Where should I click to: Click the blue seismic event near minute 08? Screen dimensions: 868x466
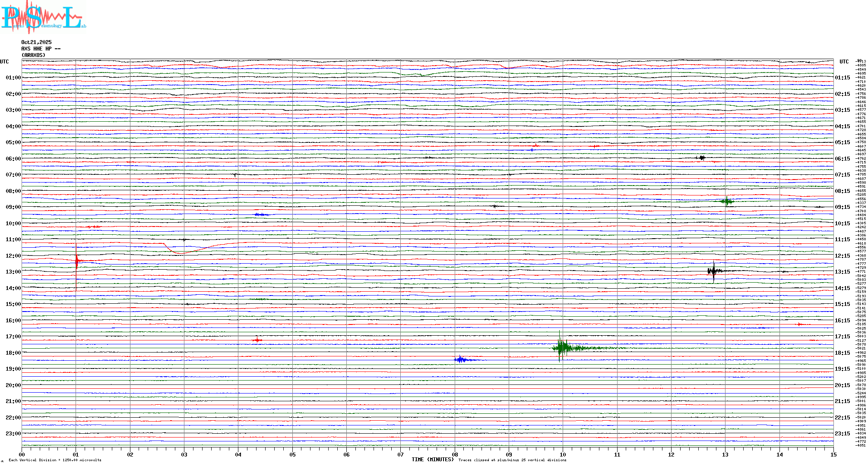click(x=460, y=359)
